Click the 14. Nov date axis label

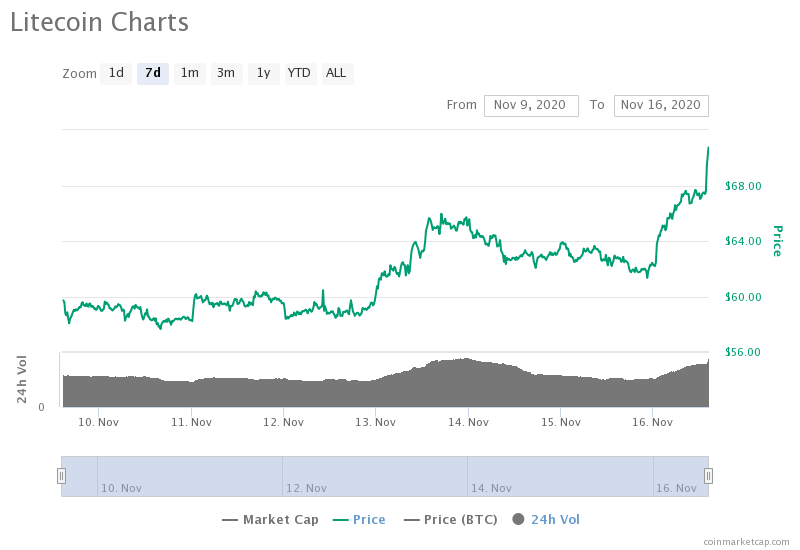coord(468,422)
